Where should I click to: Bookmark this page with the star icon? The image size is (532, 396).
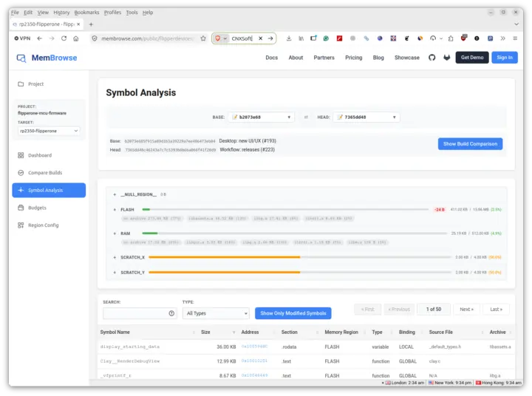(203, 38)
